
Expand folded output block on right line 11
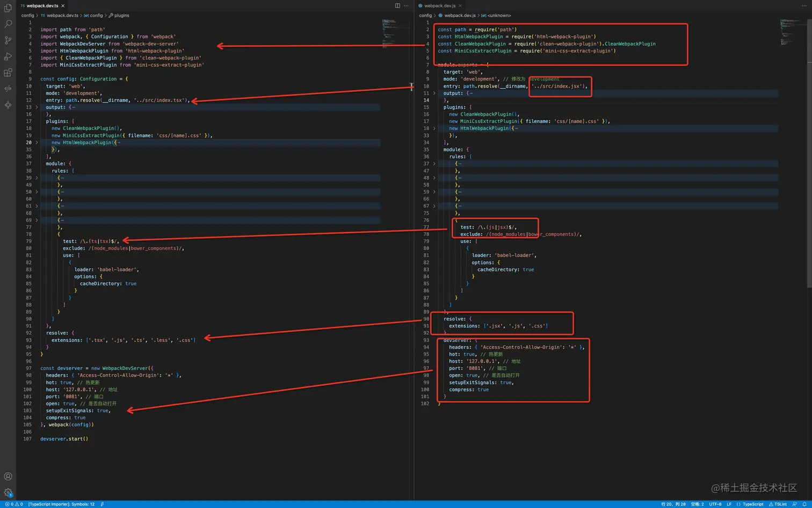tap(434, 93)
